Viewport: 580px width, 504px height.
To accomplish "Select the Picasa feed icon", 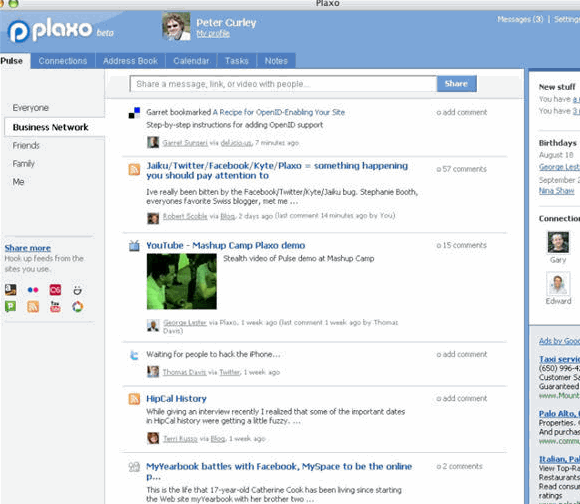I will point(77,307).
